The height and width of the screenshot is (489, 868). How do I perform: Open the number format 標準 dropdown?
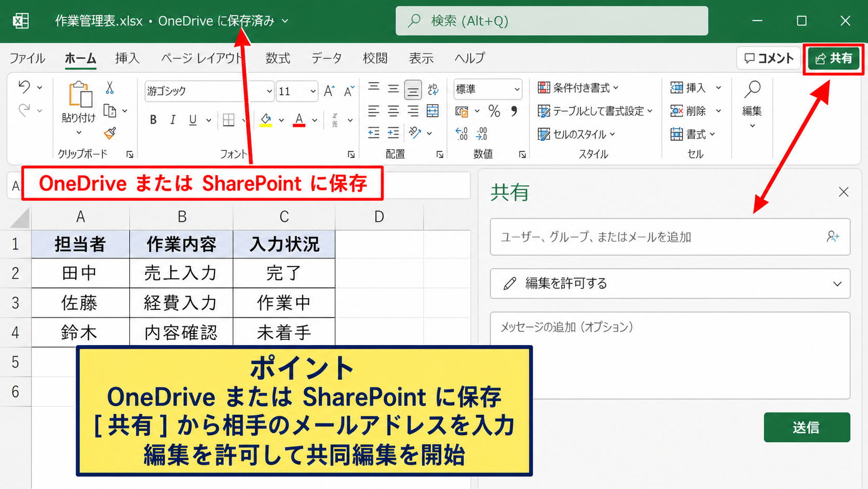(517, 89)
